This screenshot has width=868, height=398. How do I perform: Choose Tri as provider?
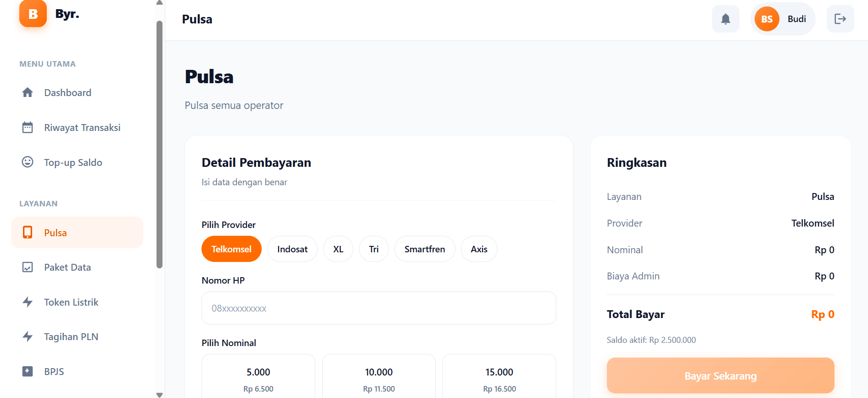click(374, 249)
